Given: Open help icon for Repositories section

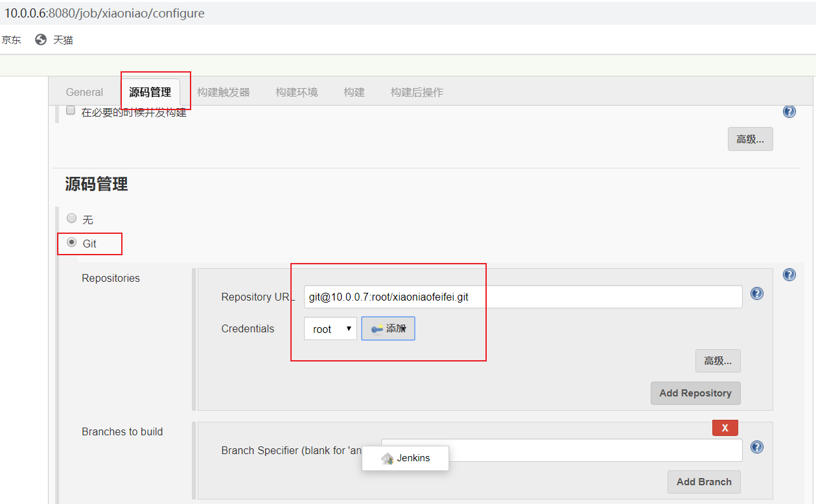Looking at the screenshot, I should pyautogui.click(x=789, y=275).
